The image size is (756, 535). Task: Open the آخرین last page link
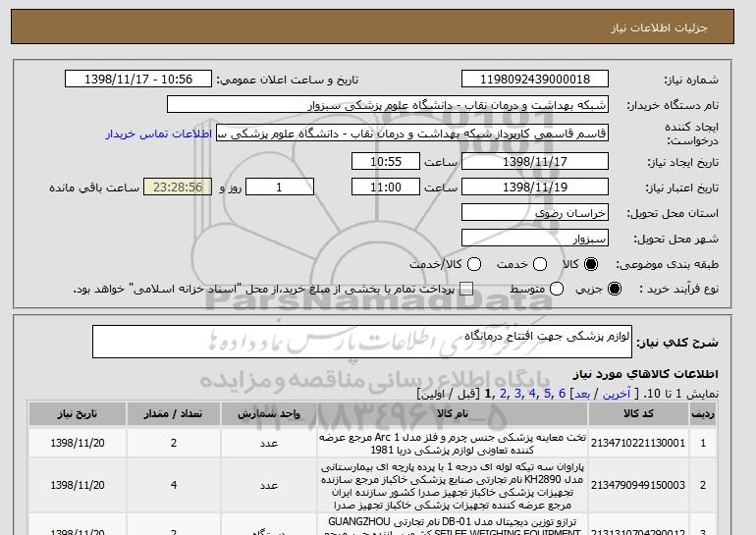click(x=617, y=394)
